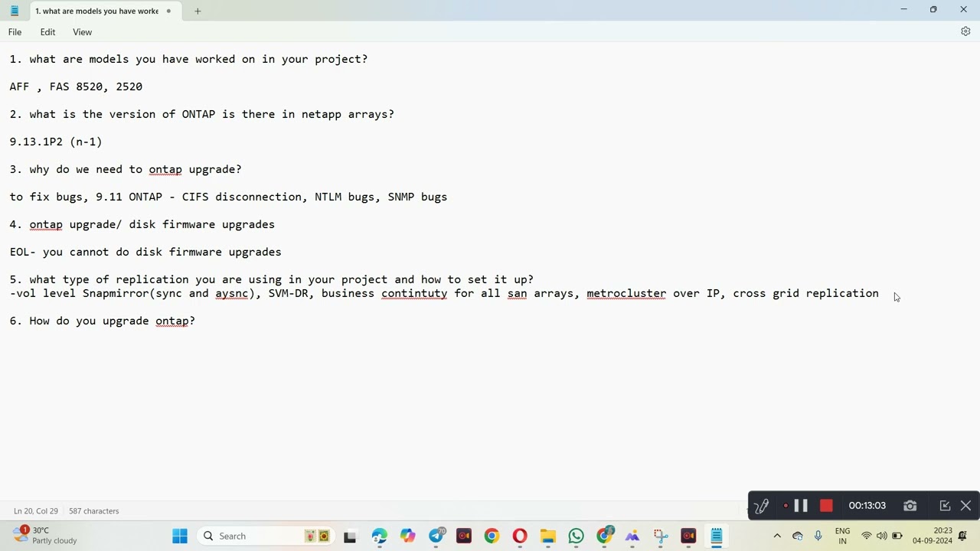
Task: Open the File menu
Action: pos(15,32)
